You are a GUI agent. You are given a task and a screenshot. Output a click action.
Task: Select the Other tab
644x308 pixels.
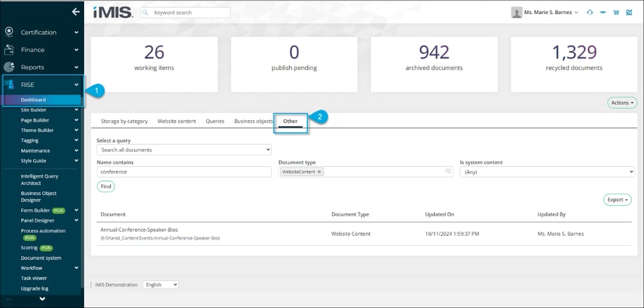click(x=290, y=121)
